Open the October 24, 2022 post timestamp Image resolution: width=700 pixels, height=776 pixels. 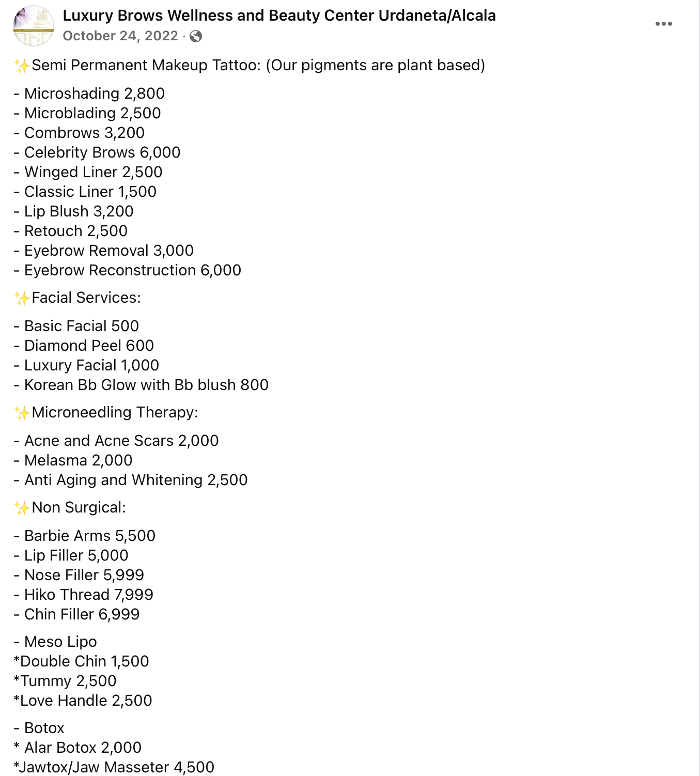[x=120, y=36]
